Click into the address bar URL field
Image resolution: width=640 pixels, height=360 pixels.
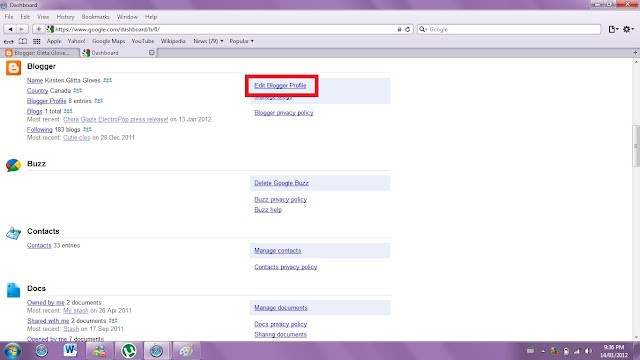[222, 29]
